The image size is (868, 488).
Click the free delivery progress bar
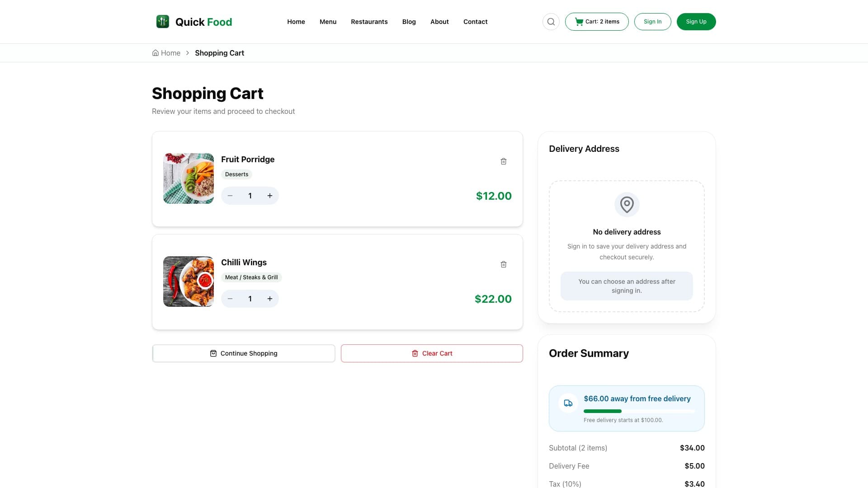(639, 411)
